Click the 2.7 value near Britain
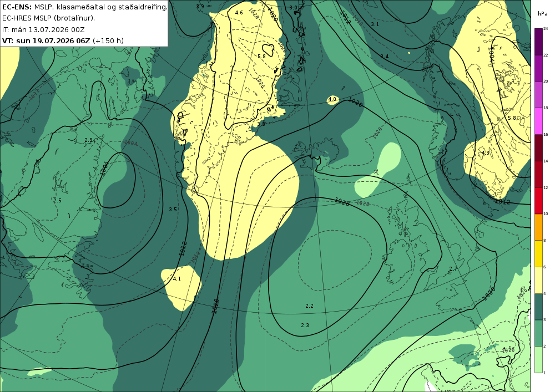The image size is (555, 392). click(x=453, y=269)
